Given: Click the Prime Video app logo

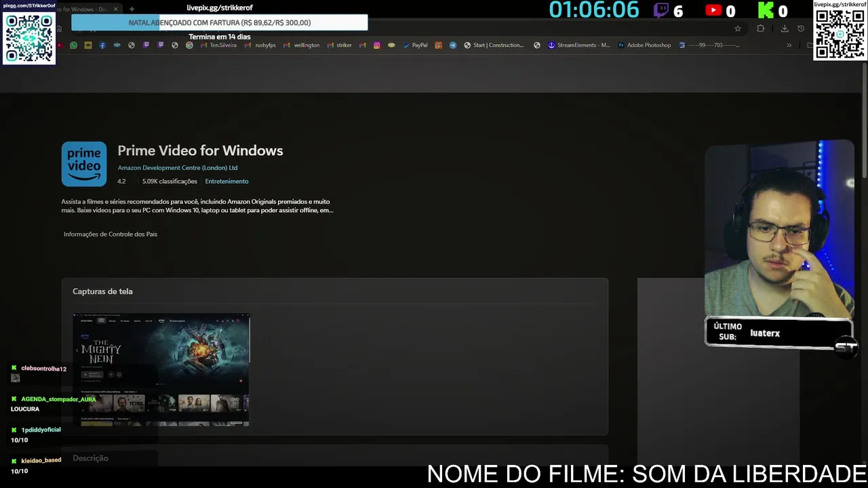Looking at the screenshot, I should pyautogui.click(x=84, y=164).
